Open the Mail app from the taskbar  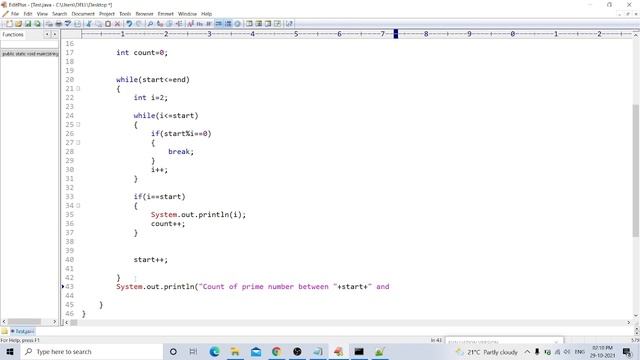[256, 351]
